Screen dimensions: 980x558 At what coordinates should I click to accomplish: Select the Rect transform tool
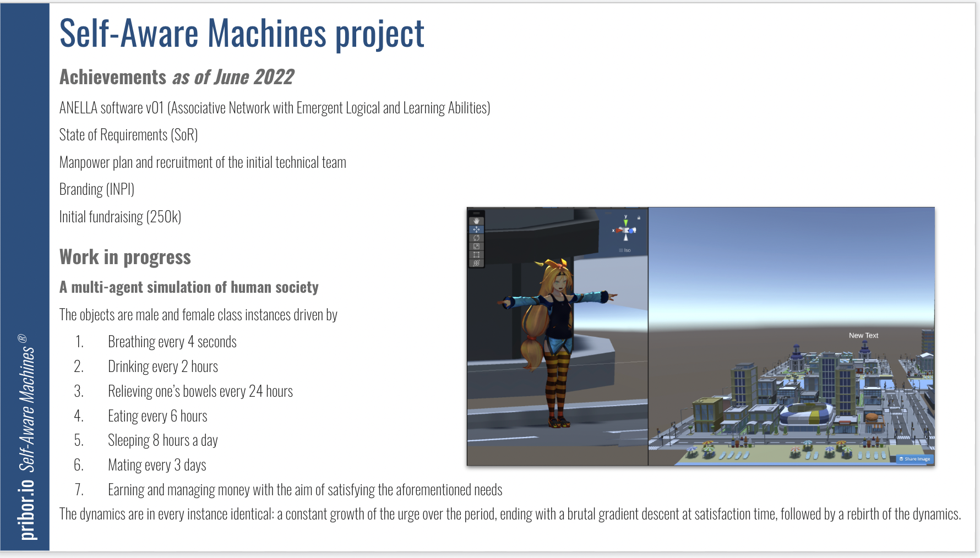(x=476, y=255)
